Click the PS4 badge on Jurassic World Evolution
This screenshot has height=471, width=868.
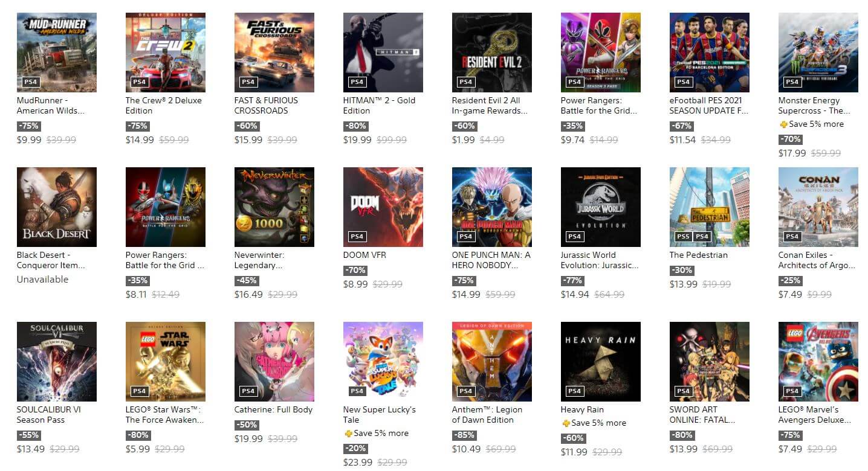tap(574, 236)
